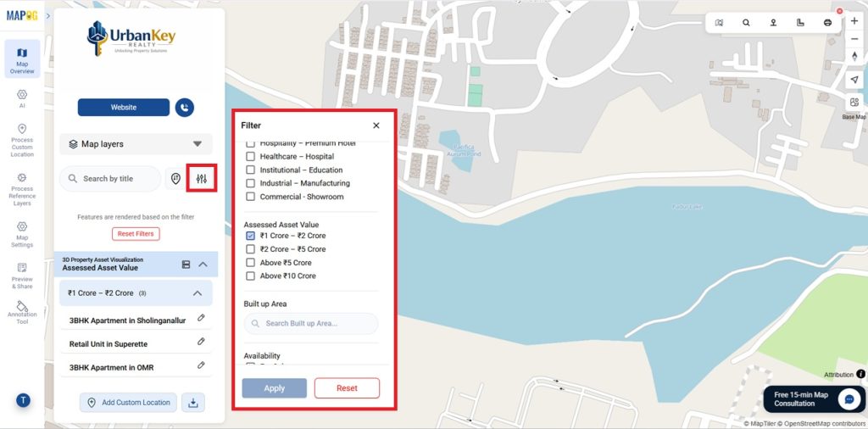
Task: Open the filter sliders icon
Action: click(202, 178)
